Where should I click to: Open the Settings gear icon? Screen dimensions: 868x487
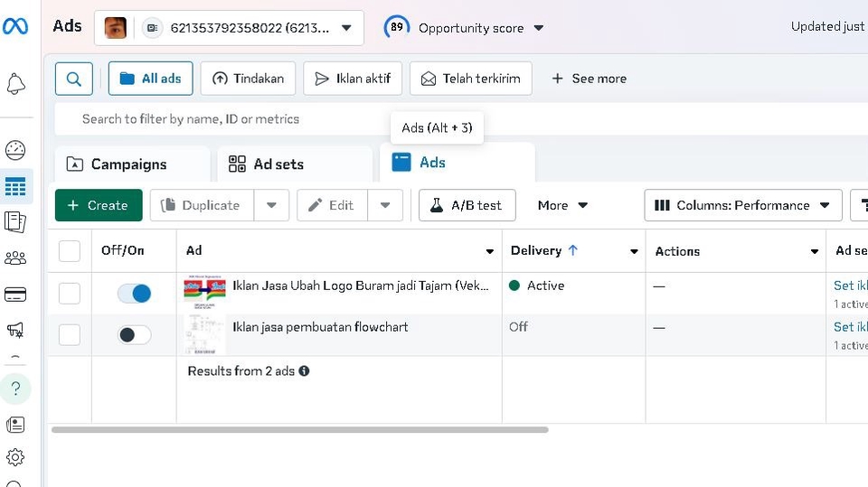click(15, 457)
